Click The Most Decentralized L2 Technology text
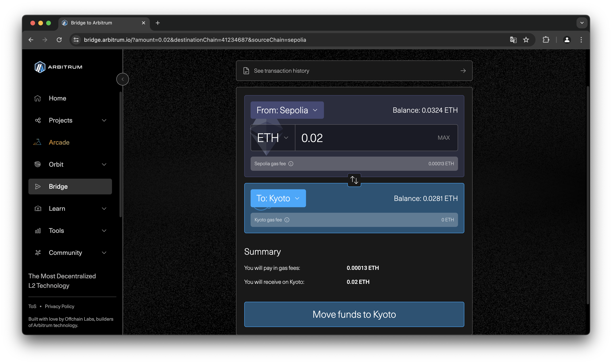 click(x=62, y=281)
